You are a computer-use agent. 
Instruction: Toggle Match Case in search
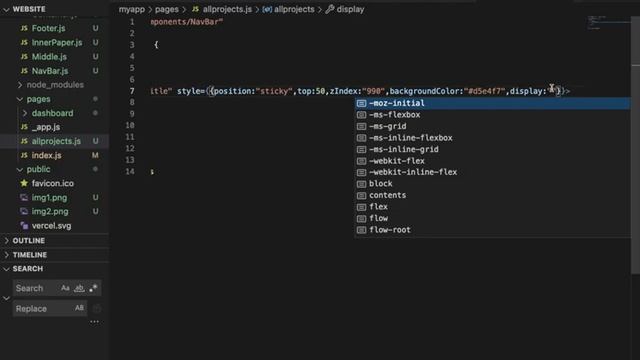pyautogui.click(x=65, y=288)
